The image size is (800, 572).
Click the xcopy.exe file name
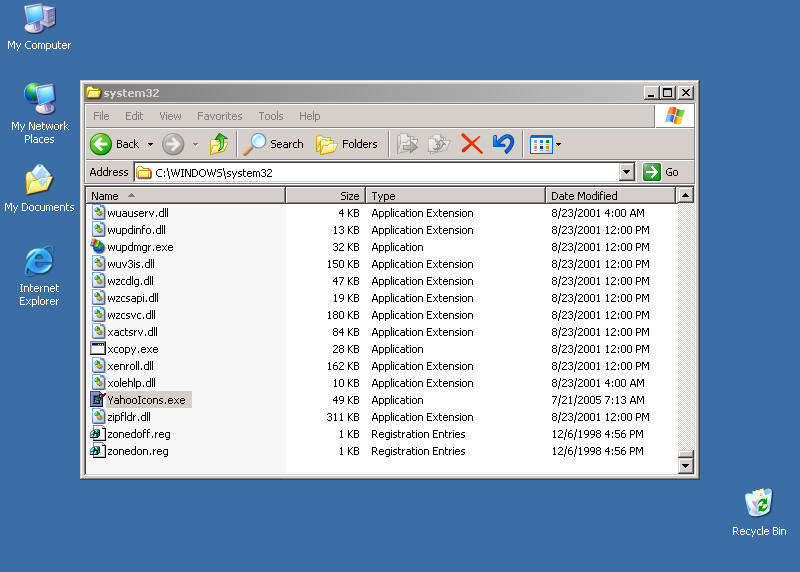click(133, 349)
